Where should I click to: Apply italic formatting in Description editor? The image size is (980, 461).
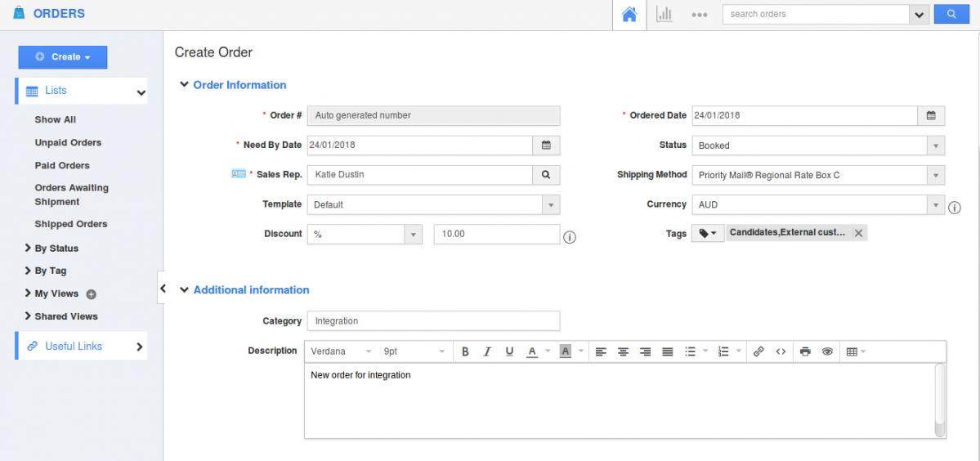point(487,351)
